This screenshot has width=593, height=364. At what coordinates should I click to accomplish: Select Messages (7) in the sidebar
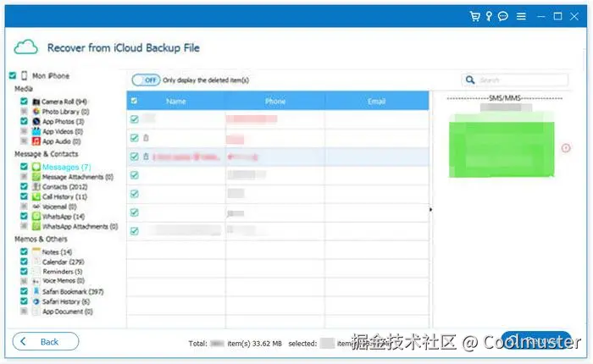[67, 167]
